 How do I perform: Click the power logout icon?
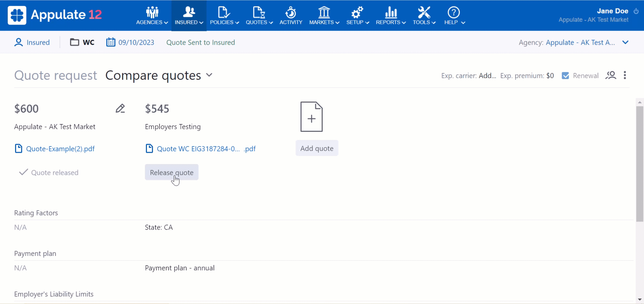[x=636, y=11]
